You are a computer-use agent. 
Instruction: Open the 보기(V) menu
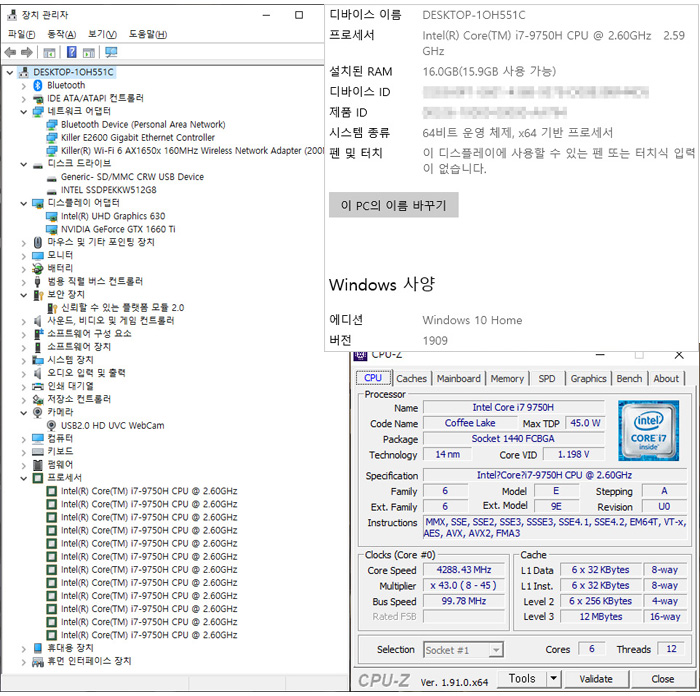pos(102,34)
